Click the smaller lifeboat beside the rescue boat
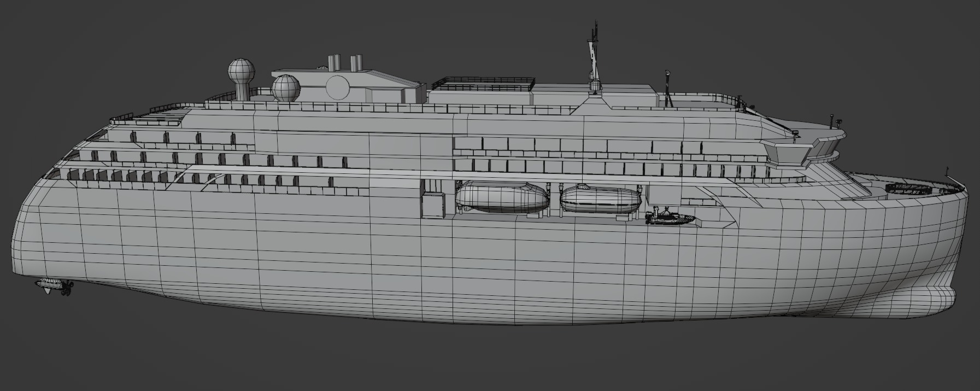The width and height of the screenshot is (980, 391). tap(601, 199)
